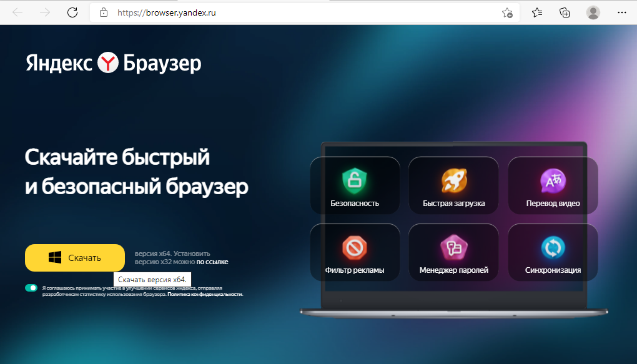This screenshot has width=637, height=364.
Task: Click the Яндекс Браузер logo text
Action: 114,63
